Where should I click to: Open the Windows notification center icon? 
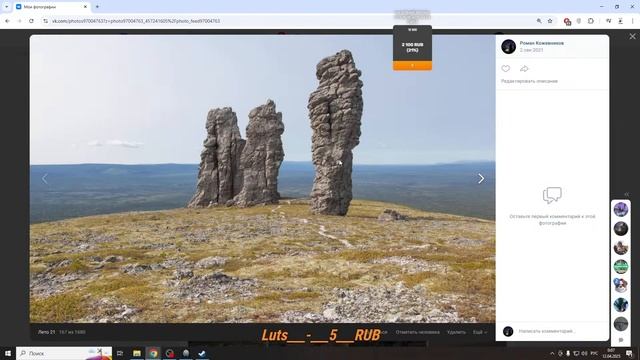629,353
